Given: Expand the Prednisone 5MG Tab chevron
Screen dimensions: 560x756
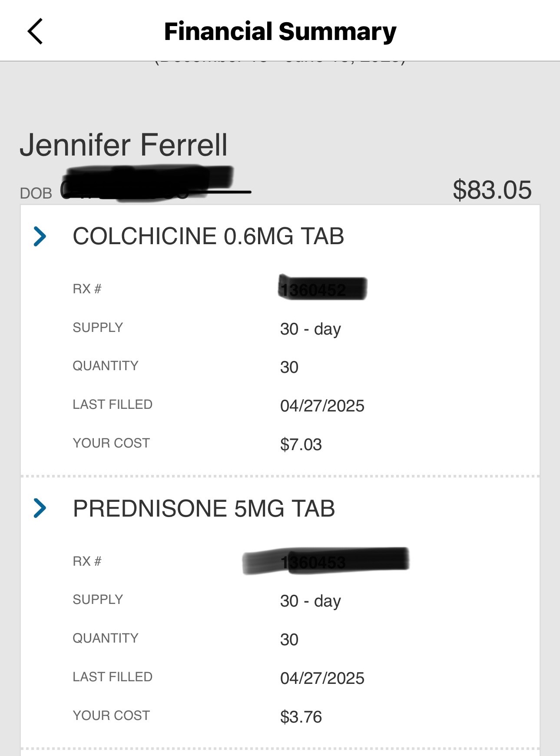Looking at the screenshot, I should [x=40, y=508].
